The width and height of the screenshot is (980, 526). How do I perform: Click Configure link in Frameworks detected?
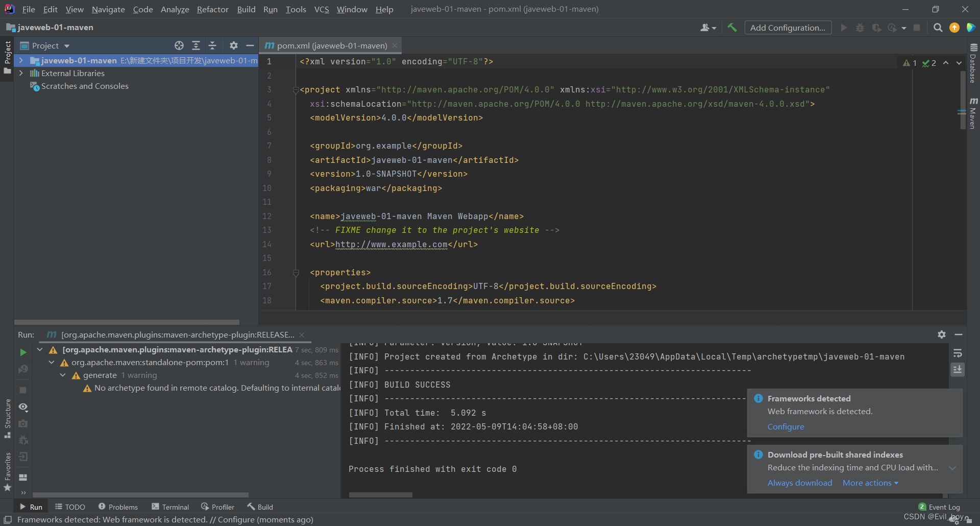pyautogui.click(x=786, y=426)
